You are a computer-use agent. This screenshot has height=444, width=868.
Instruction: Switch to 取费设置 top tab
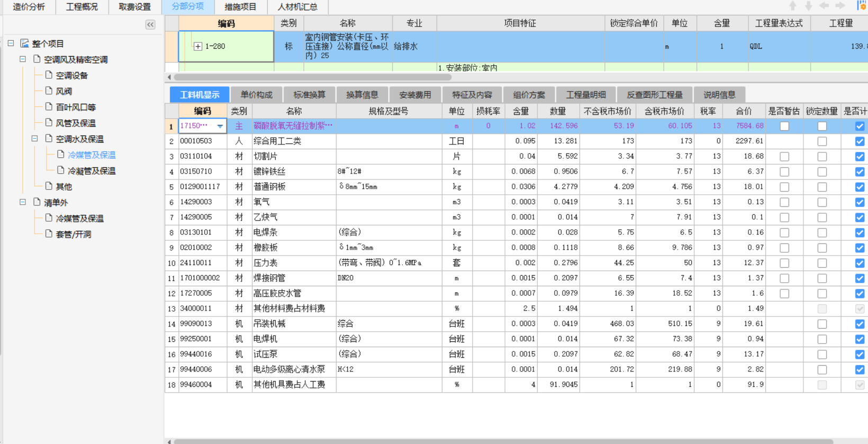click(134, 7)
